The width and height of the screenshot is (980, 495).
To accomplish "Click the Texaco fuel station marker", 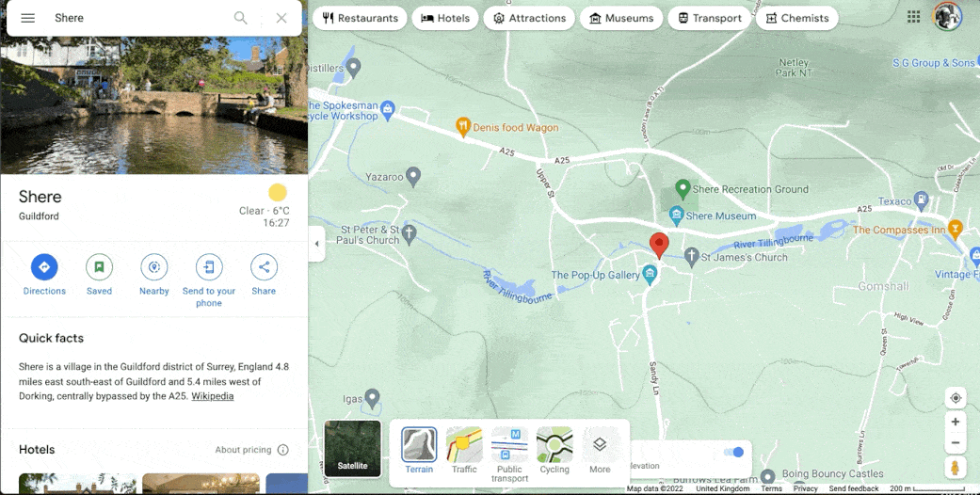I will click(x=921, y=200).
